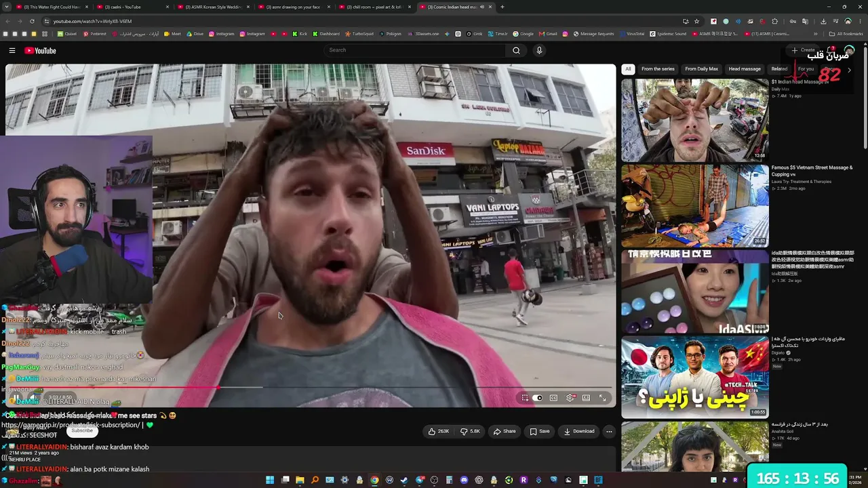868x488 pixels.
Task: Search with your voice microphone icon
Action: click(x=539, y=50)
